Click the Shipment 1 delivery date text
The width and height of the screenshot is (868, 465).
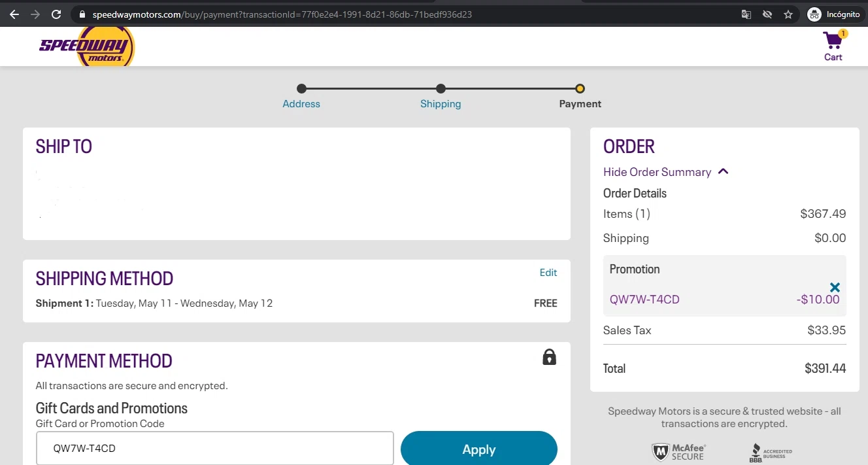[x=154, y=303]
